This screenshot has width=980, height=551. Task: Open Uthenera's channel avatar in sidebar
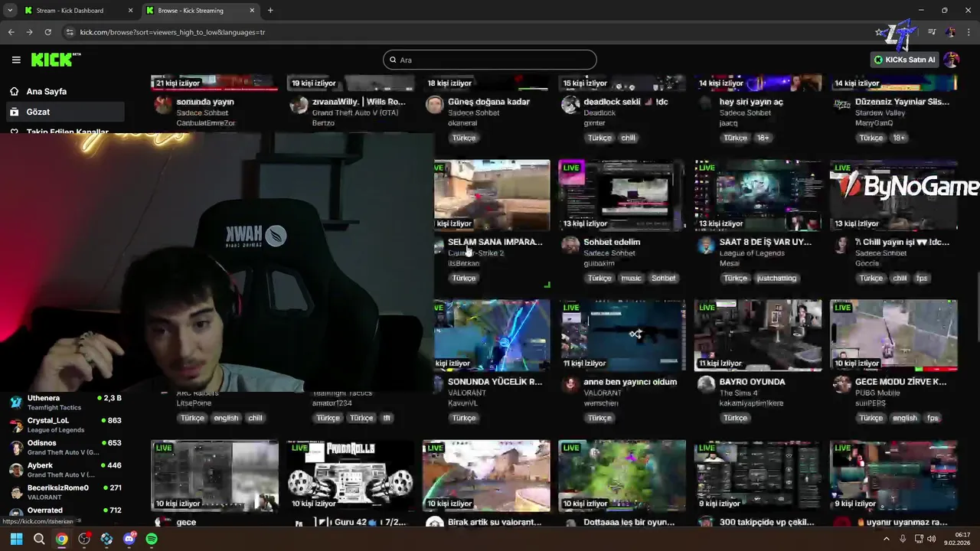[x=16, y=403]
